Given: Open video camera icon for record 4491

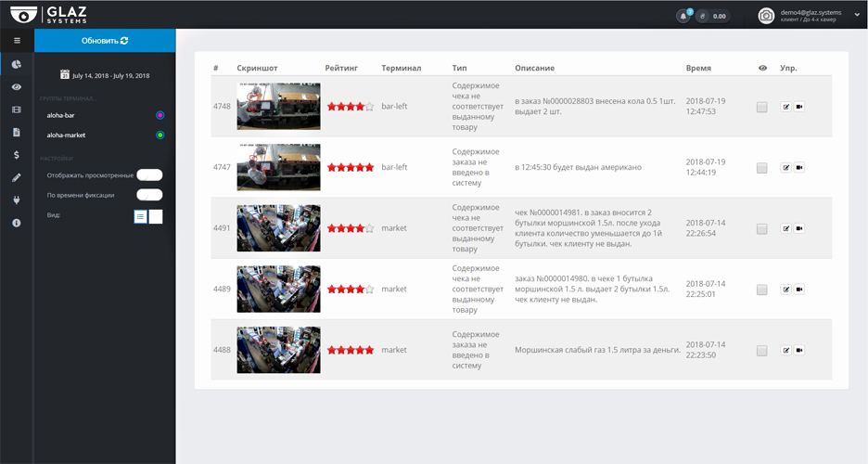Looking at the screenshot, I should [x=799, y=228].
